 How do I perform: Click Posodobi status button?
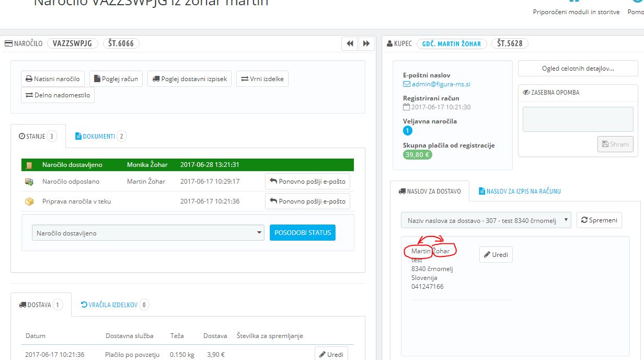coord(303,233)
